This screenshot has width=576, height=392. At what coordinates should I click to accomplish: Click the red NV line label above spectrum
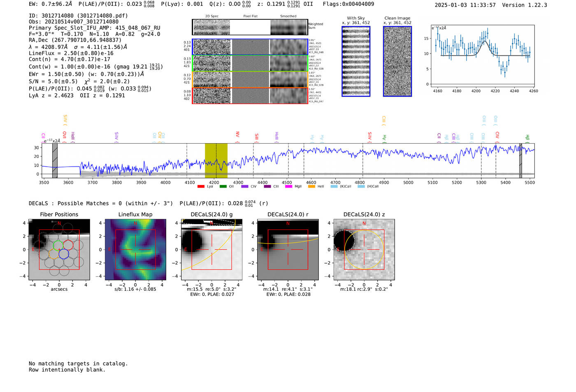click(x=238, y=137)
